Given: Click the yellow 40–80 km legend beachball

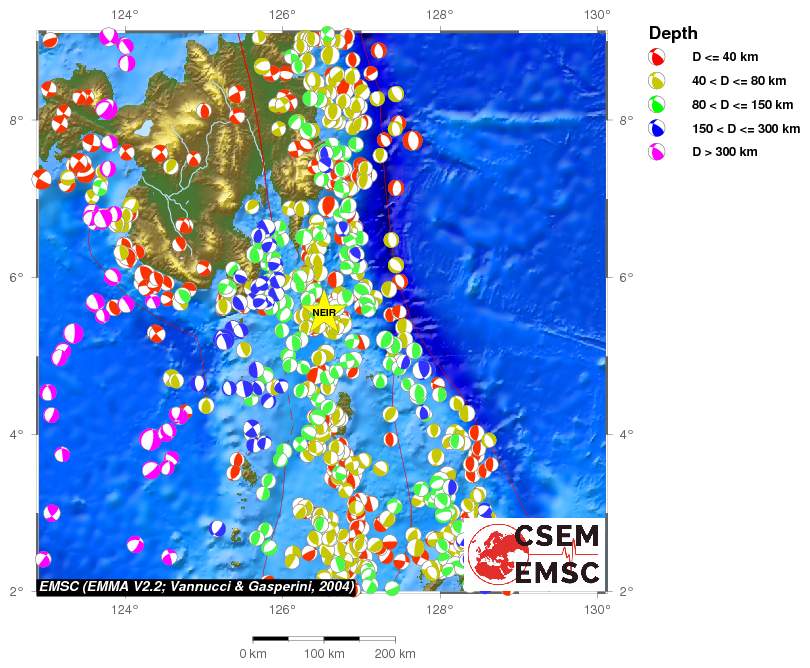Looking at the screenshot, I should click(x=658, y=81).
